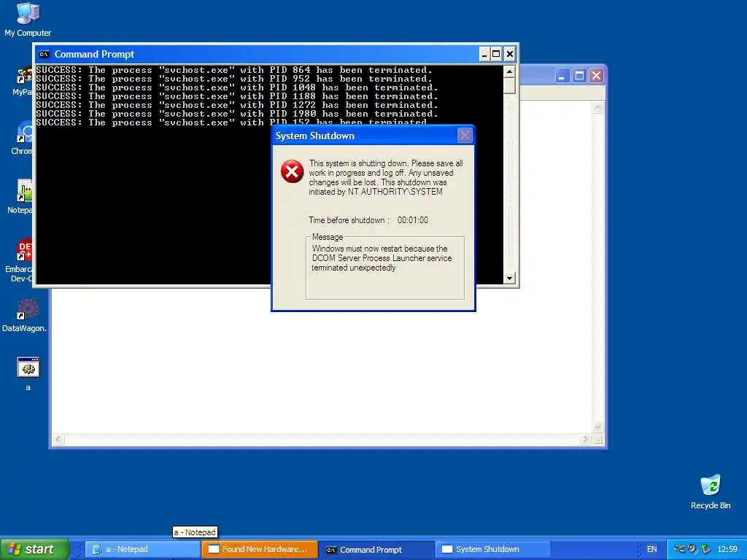Click Command Prompt scroll up arrow
747x560 pixels.
coord(509,71)
